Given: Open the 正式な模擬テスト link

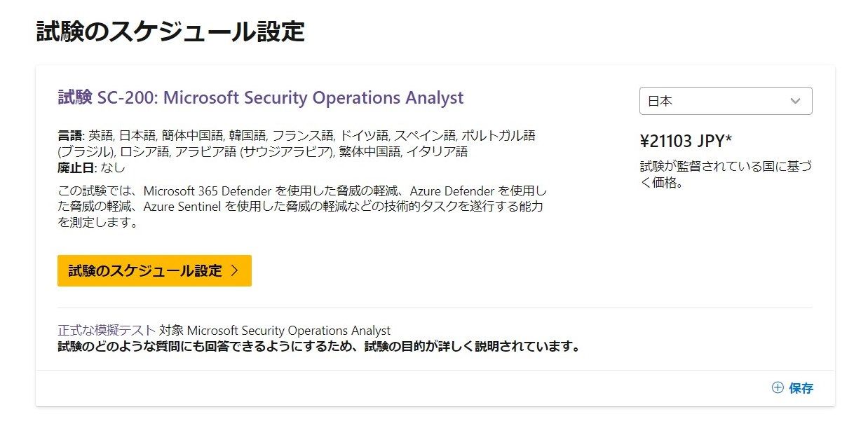Looking at the screenshot, I should click(x=107, y=331).
